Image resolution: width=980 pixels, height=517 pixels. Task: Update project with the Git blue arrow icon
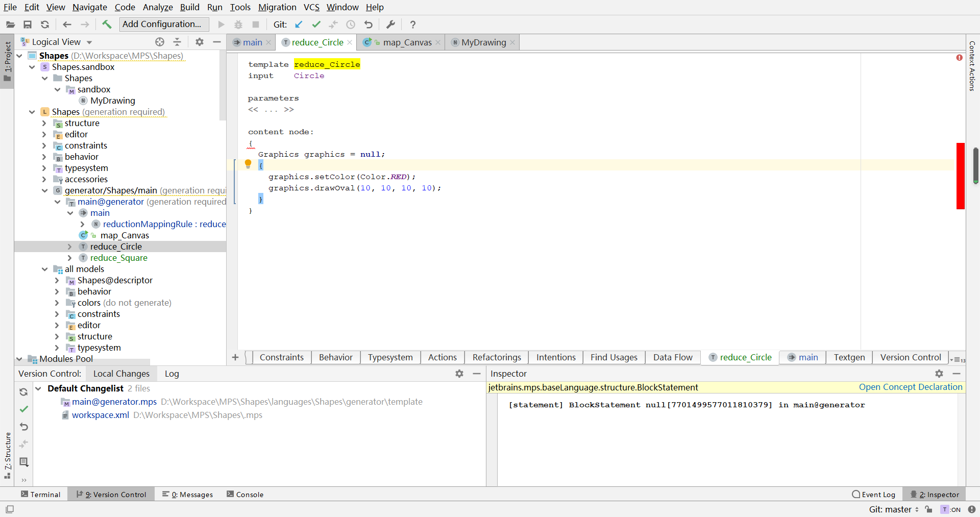[x=299, y=24]
